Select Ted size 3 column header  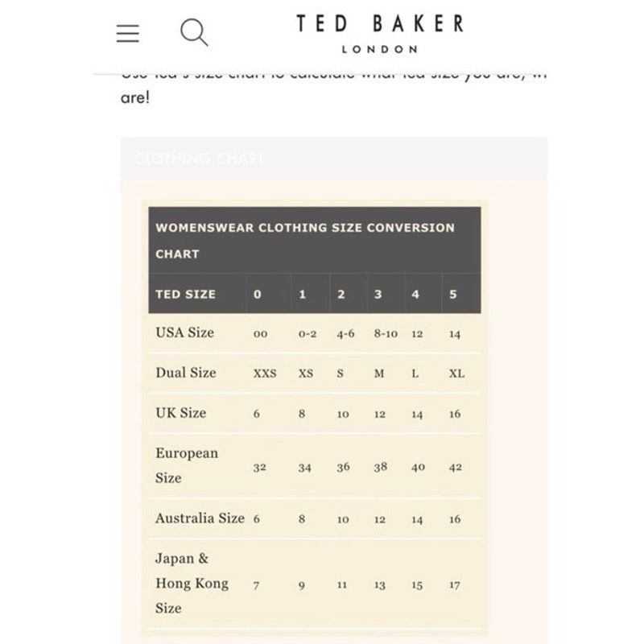tap(378, 294)
